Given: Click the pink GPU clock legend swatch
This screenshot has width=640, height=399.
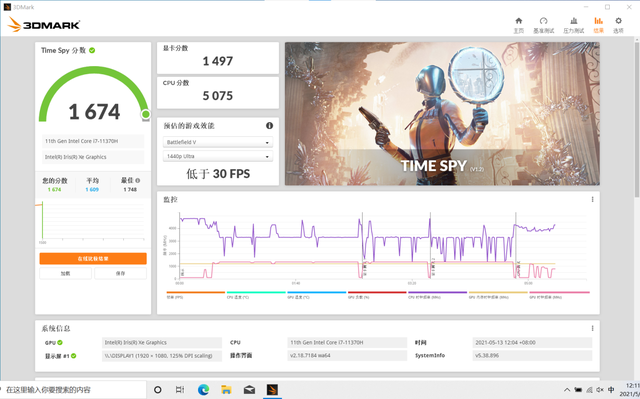Looking at the screenshot, I should tap(559, 293).
